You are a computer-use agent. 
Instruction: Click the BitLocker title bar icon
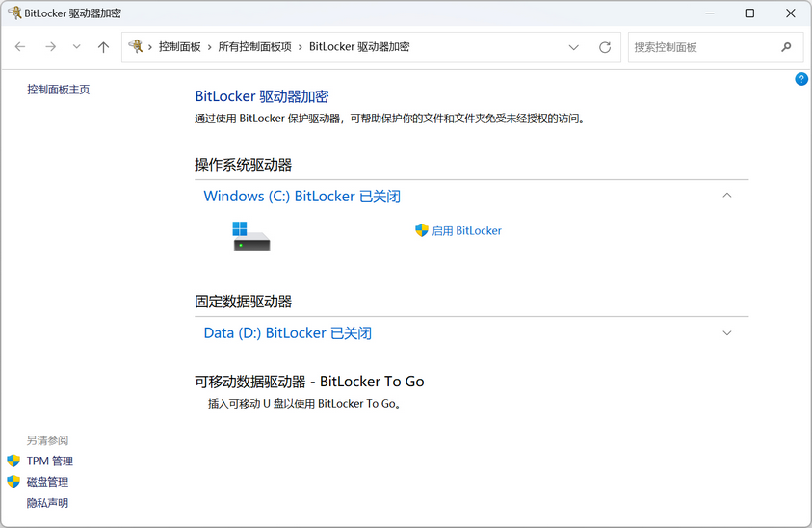[14, 13]
